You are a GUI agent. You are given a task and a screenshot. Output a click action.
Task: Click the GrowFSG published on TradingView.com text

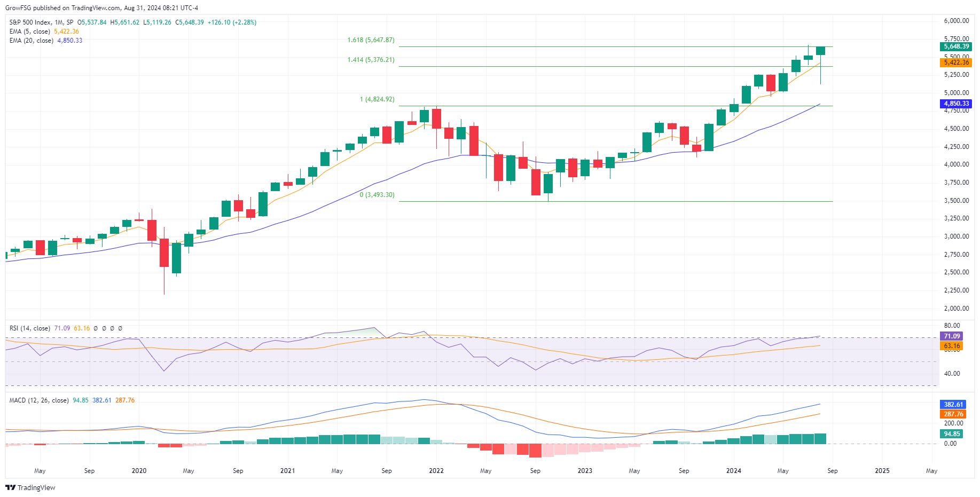click(x=62, y=8)
